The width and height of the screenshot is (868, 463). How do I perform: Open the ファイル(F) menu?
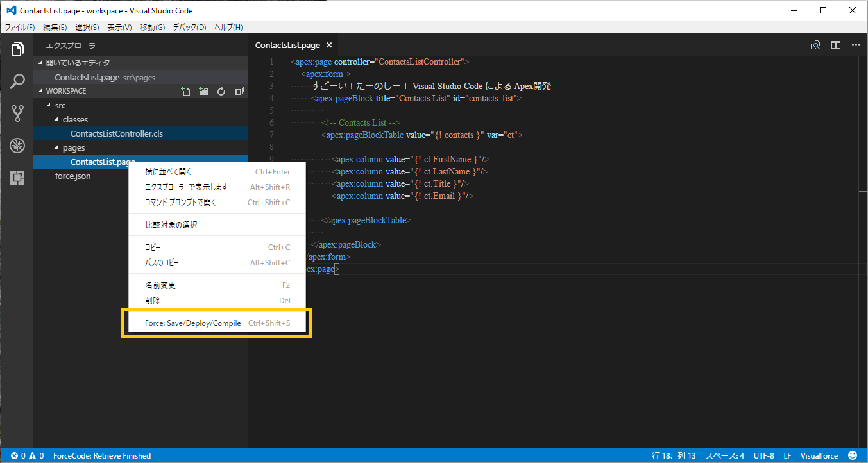click(20, 28)
